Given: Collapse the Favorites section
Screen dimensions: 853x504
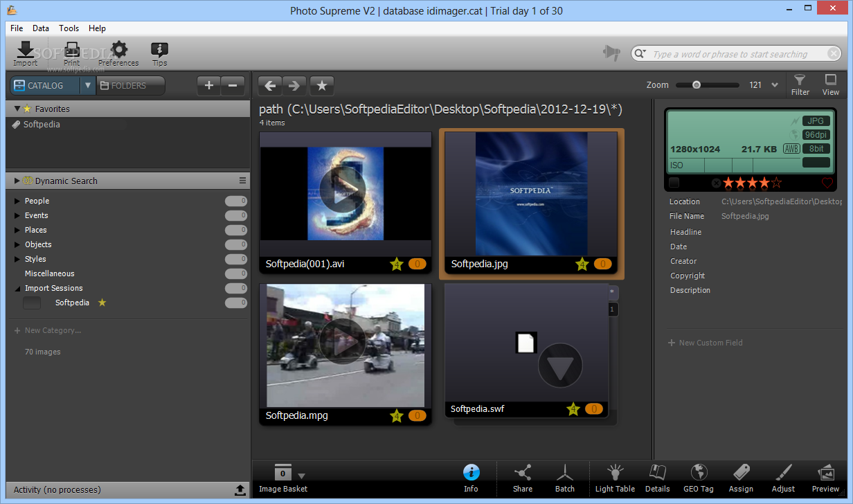Looking at the screenshot, I should point(17,109).
